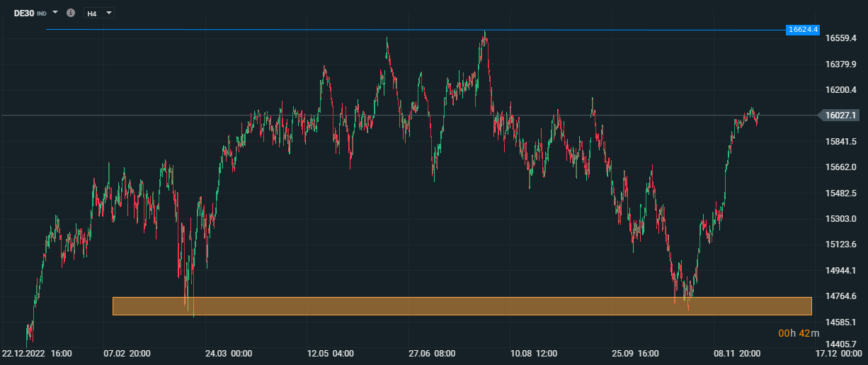Screen dimensions: 868x365
Task: Open the H4 timeframe dropdown
Action: pos(99,13)
